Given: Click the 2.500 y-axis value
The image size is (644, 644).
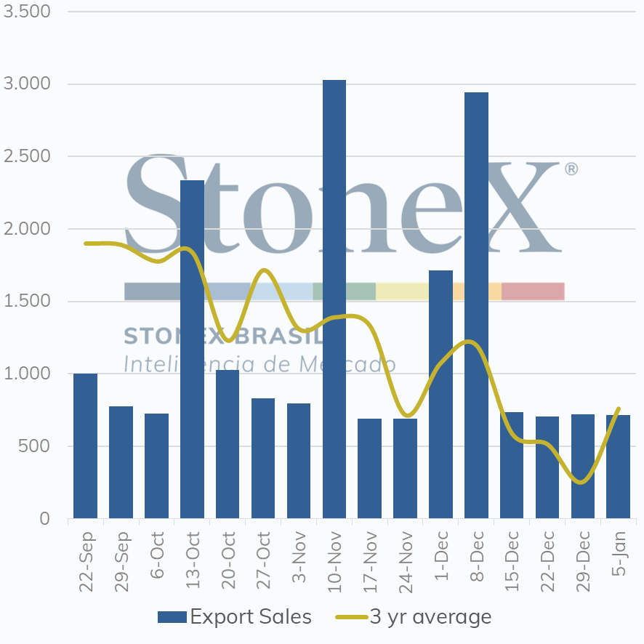Looking at the screenshot, I should (x=27, y=156).
